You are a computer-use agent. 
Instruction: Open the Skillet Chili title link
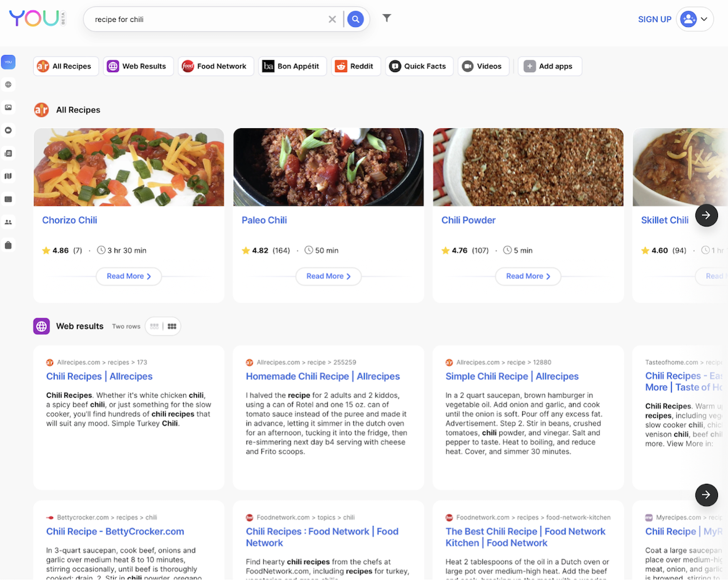point(664,220)
